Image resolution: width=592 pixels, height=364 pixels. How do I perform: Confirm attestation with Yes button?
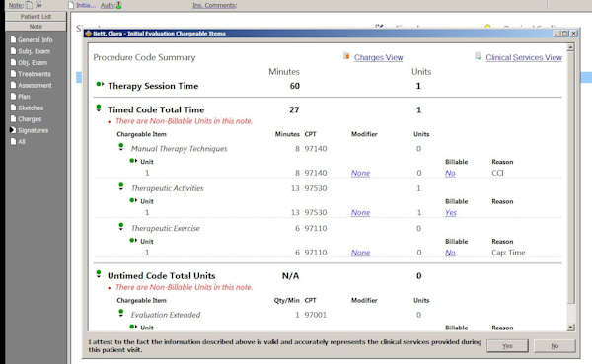pos(507,346)
